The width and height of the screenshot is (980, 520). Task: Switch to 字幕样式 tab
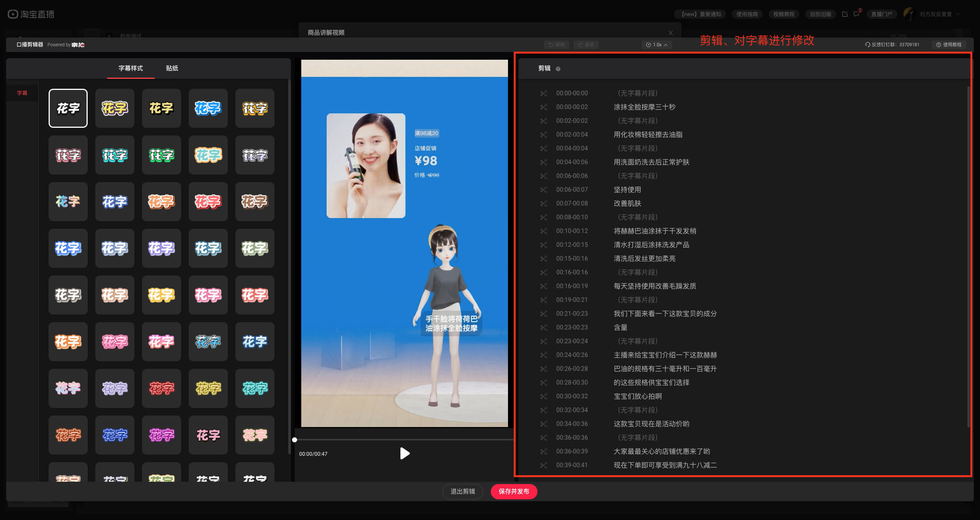[x=131, y=68]
